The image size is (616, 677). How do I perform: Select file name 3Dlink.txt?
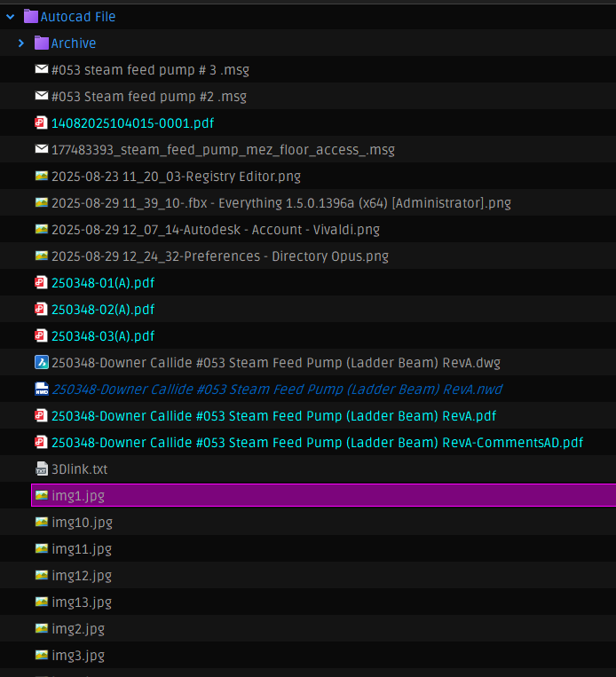80,469
